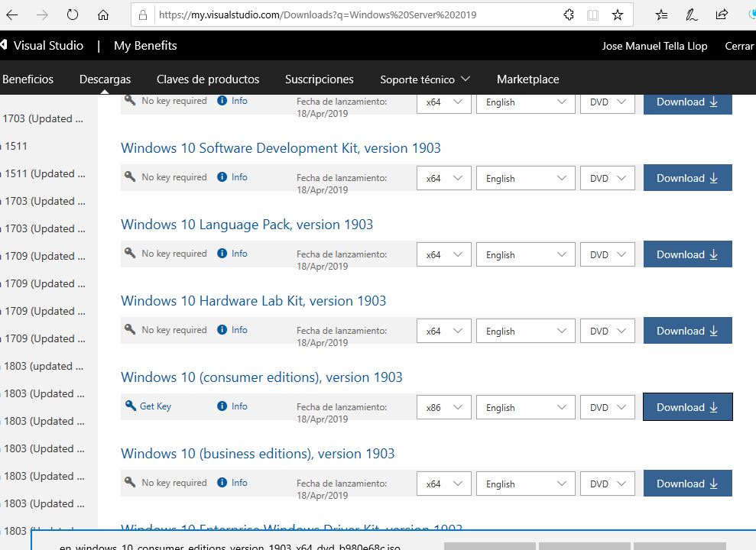Download Windows 10 Language Pack 1903
The width and height of the screenshot is (756, 550).
687,254
